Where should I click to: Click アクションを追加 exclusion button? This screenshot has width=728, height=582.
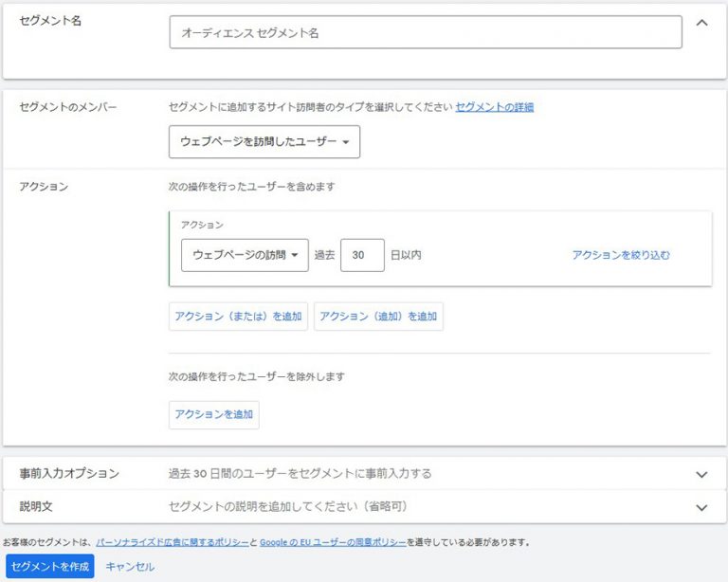(214, 414)
